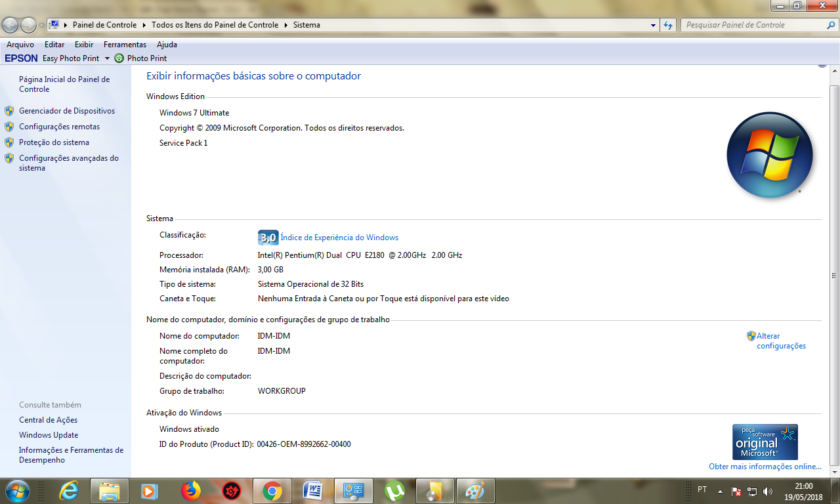Open the address bar history dropdown
This screenshot has width=840, height=504.
point(653,25)
